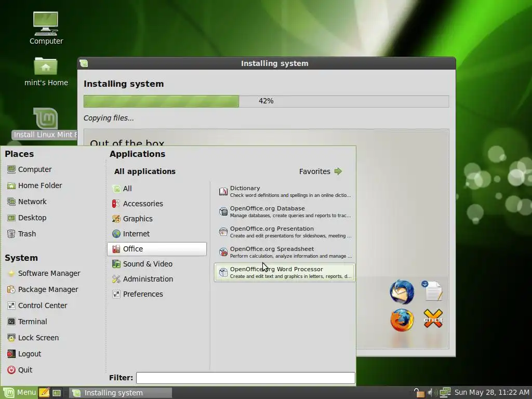Click Lock Screen in the menu

(x=33, y=338)
